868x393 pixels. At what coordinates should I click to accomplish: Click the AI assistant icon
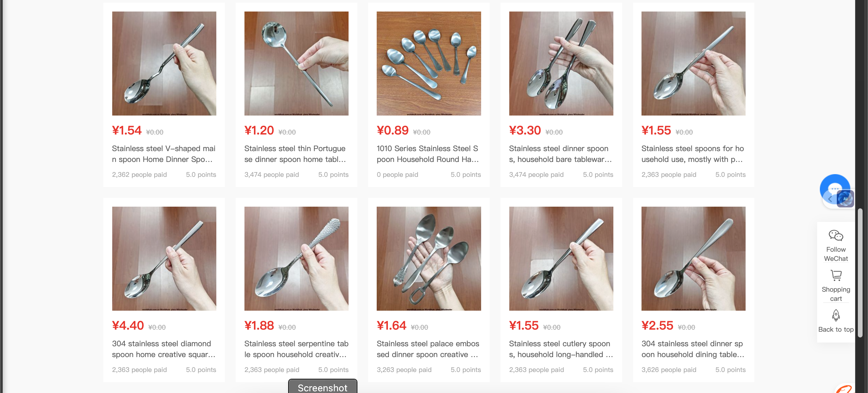(x=845, y=199)
